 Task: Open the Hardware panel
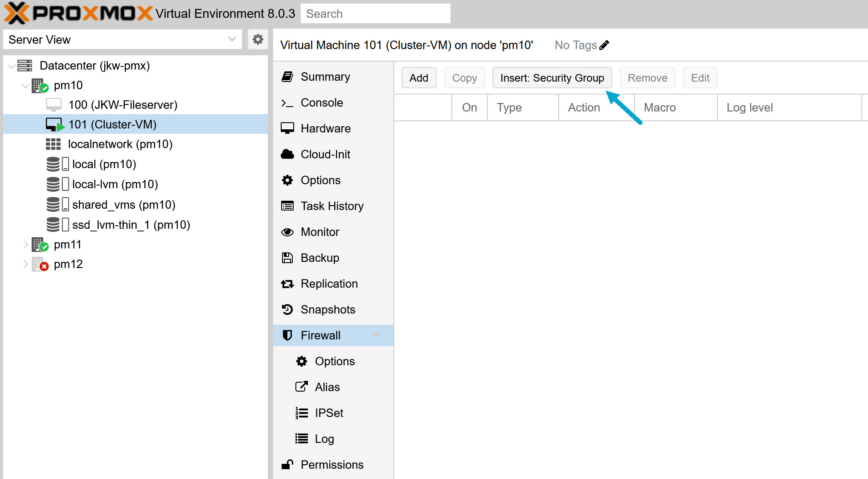pos(325,128)
